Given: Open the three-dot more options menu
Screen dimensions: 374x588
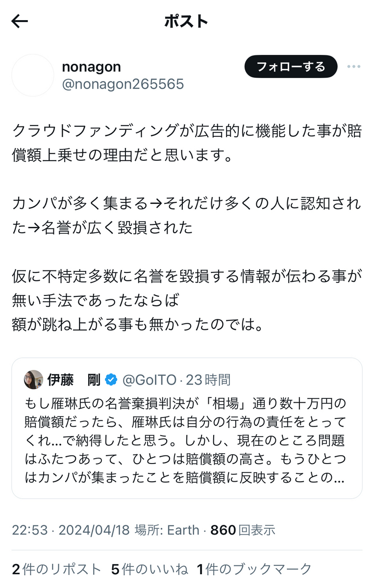Looking at the screenshot, I should 353,67.
